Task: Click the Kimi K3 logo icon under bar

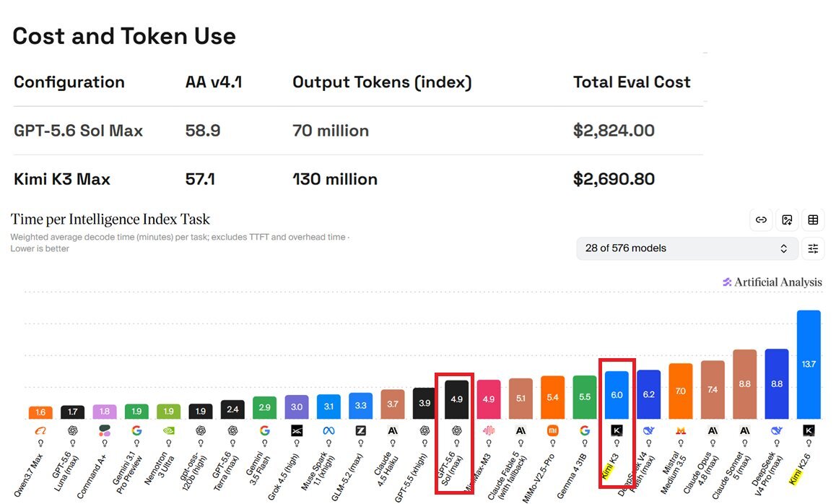Action: point(617,430)
